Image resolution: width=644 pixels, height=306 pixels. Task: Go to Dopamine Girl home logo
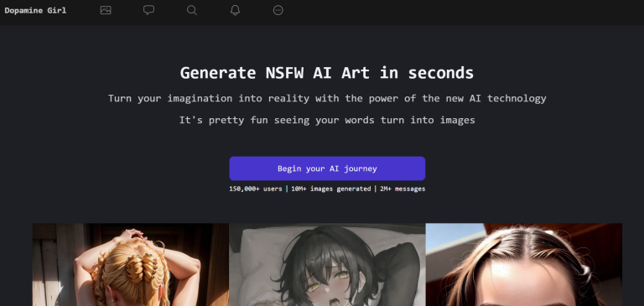pyautogui.click(x=35, y=11)
